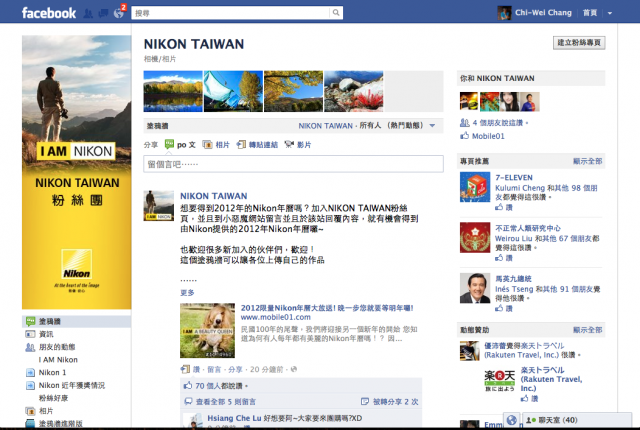
Task: Open the red plant rocks photo thumbnail
Action: 353,91
